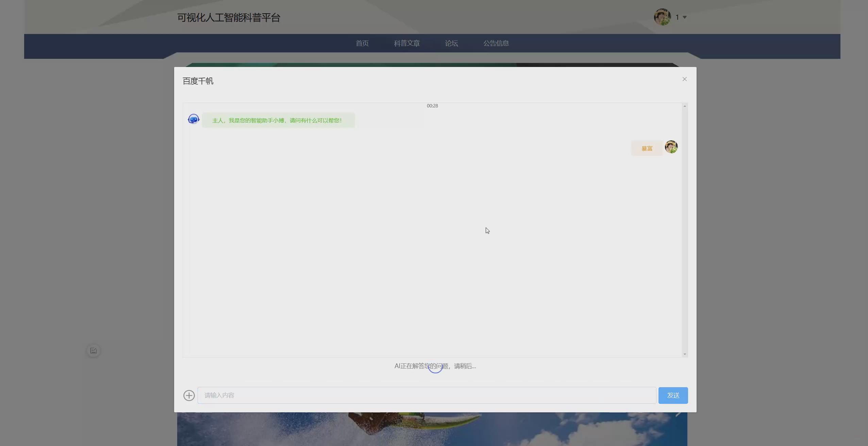Click the 暴富 user message bubble

click(x=647, y=149)
